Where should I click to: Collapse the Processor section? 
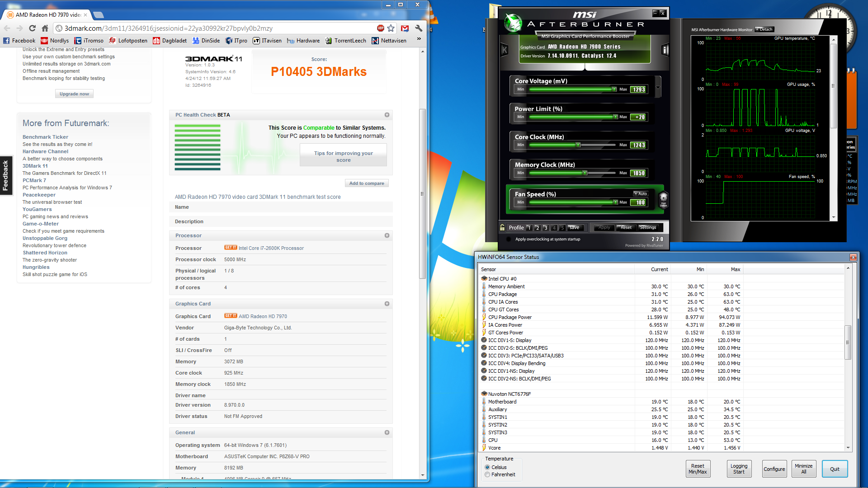click(387, 235)
